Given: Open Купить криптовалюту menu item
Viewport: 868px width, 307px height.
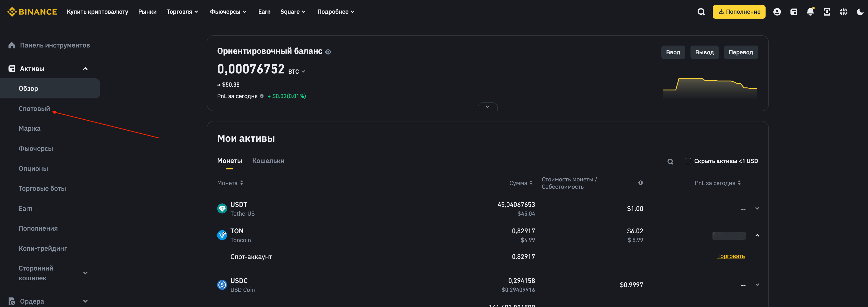Looking at the screenshot, I should [97, 12].
